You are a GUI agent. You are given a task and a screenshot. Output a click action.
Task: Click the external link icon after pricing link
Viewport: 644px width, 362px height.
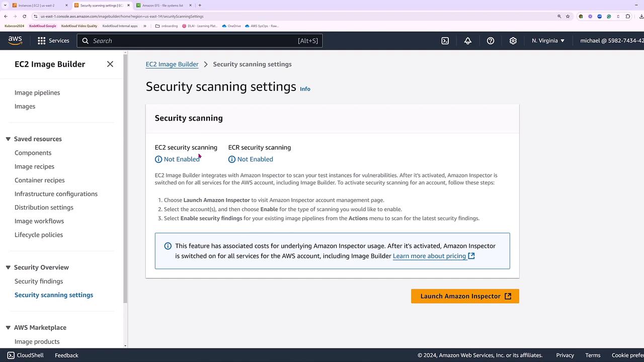(x=471, y=256)
